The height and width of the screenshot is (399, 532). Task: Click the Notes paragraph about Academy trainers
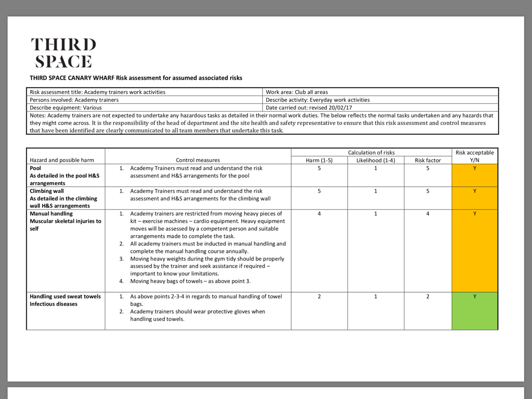(264, 122)
